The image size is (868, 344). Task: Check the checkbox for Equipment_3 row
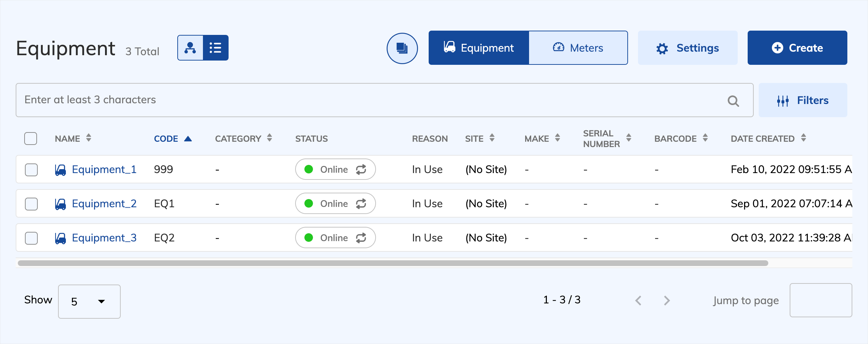click(x=31, y=238)
